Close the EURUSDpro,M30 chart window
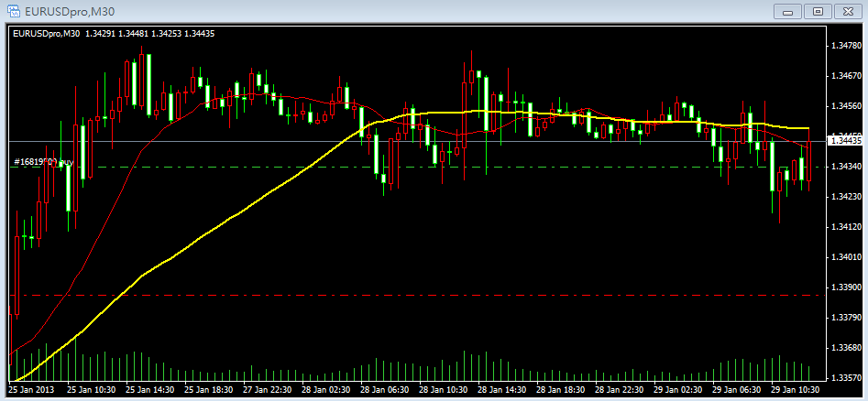Image resolution: width=868 pixels, height=401 pixels. (x=848, y=11)
